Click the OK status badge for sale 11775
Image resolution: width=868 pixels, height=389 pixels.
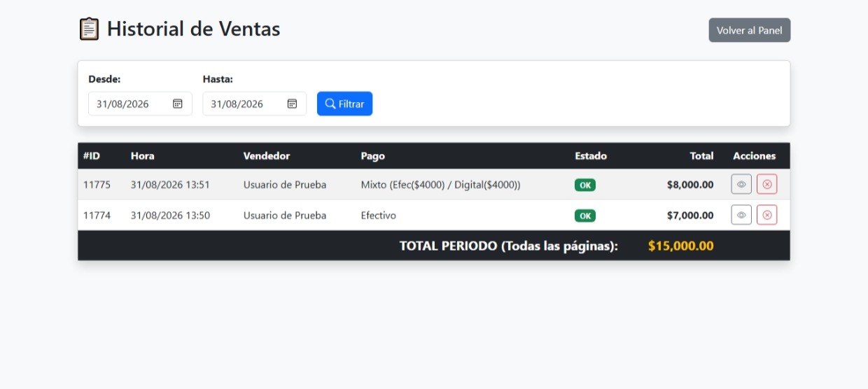click(585, 185)
